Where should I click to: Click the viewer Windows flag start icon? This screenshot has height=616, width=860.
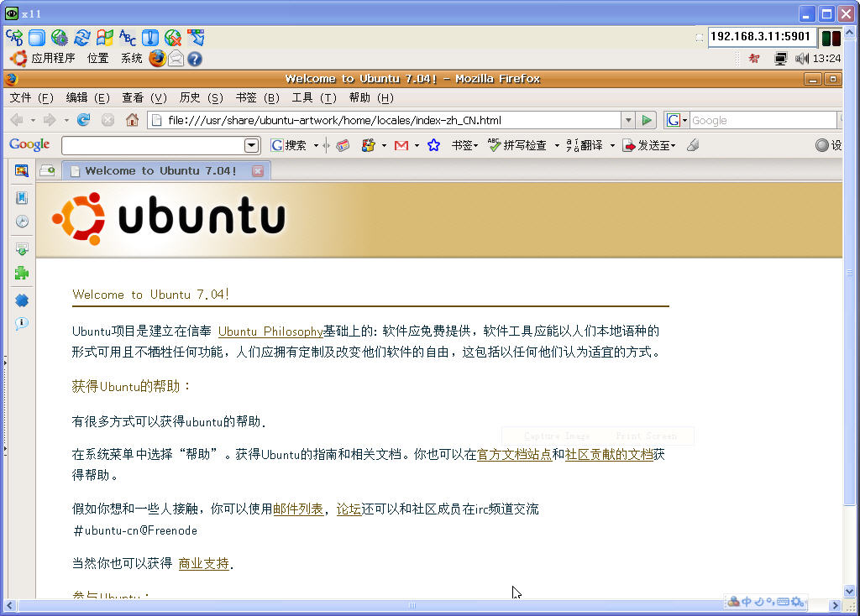point(105,37)
